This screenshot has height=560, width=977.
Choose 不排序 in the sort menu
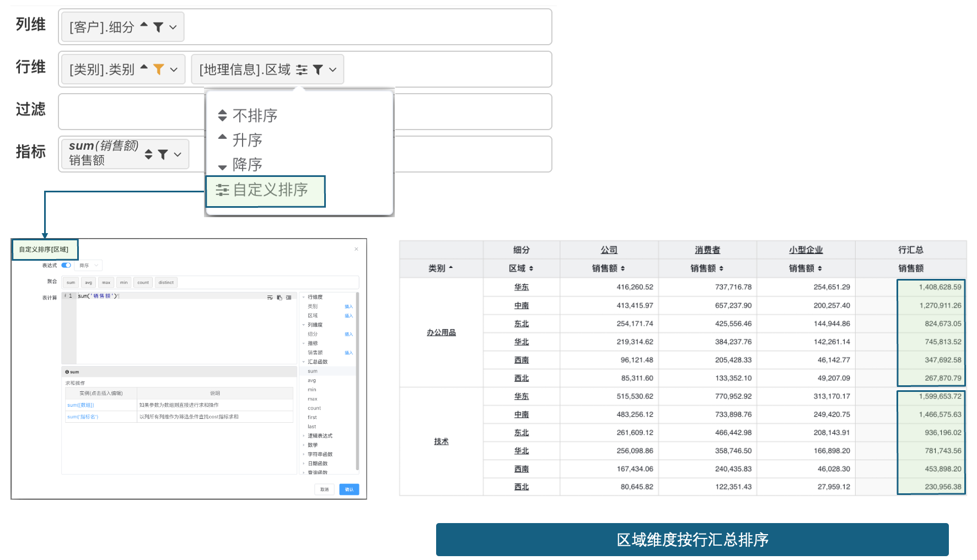click(x=248, y=115)
